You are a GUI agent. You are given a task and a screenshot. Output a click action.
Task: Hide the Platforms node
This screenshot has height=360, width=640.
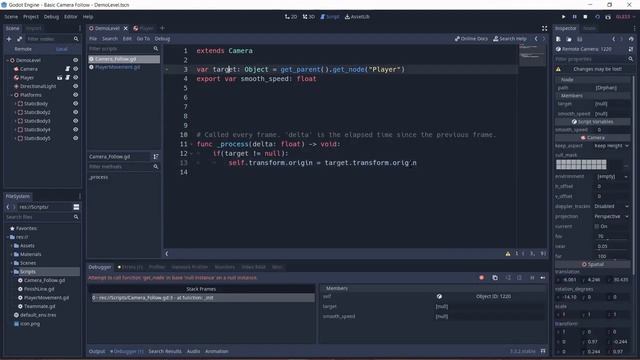click(76, 95)
